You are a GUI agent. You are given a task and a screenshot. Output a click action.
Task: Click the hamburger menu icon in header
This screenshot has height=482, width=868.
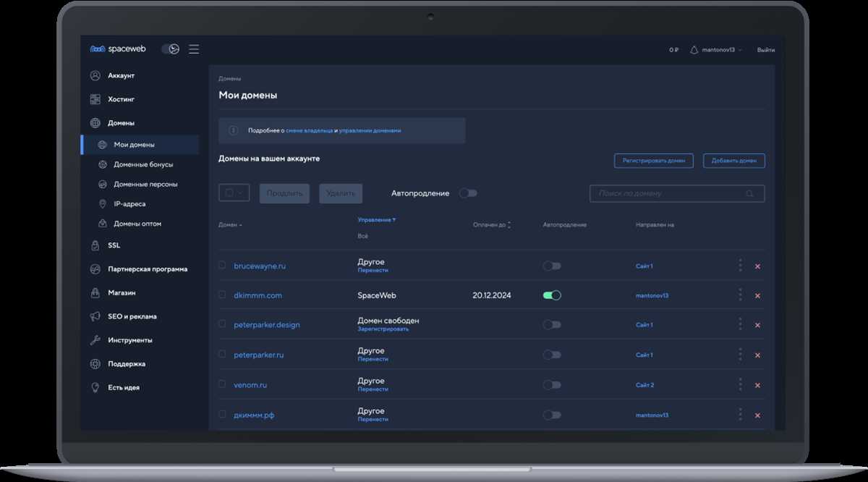194,49
